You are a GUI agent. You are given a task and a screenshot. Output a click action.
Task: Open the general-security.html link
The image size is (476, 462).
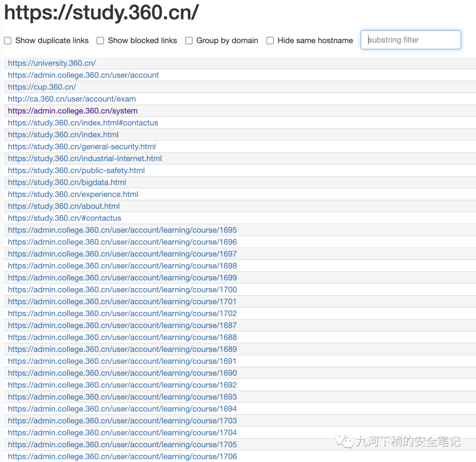[x=82, y=147]
